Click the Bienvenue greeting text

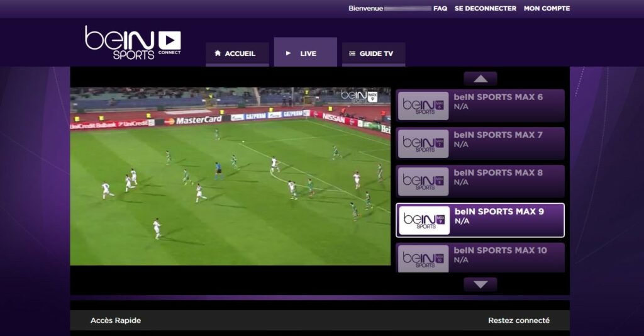(x=365, y=8)
